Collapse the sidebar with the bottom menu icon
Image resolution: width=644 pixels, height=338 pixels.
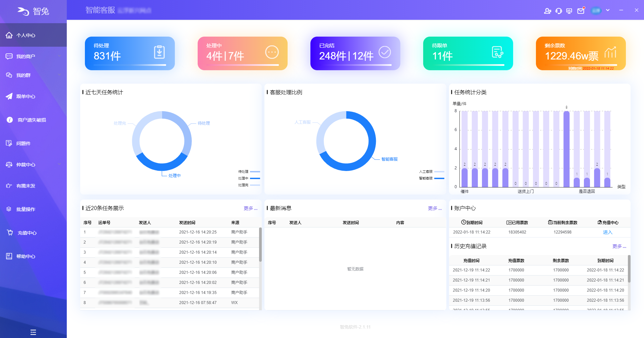click(x=33, y=332)
